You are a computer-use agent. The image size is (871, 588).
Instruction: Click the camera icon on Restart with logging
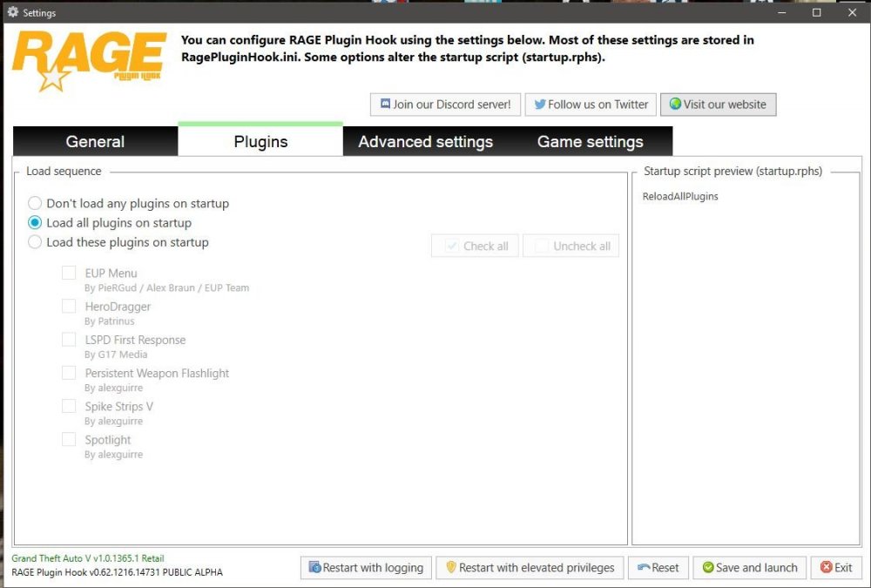(x=315, y=567)
